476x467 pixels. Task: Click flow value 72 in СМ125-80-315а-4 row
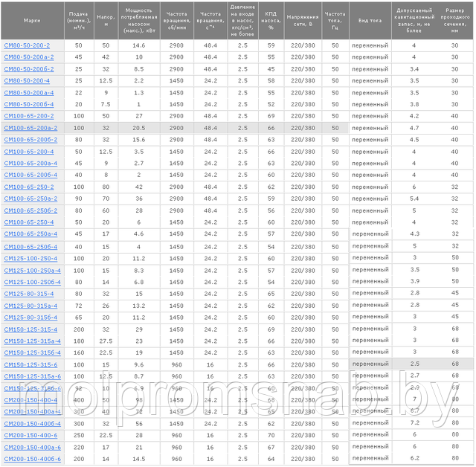tap(79, 306)
